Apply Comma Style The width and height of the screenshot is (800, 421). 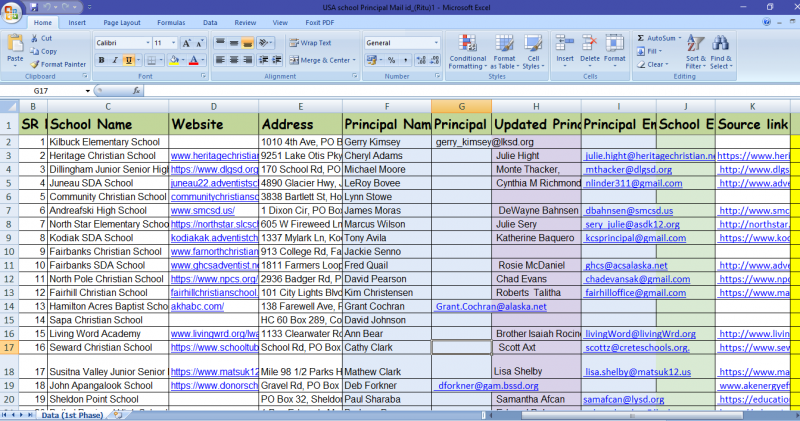point(405,60)
